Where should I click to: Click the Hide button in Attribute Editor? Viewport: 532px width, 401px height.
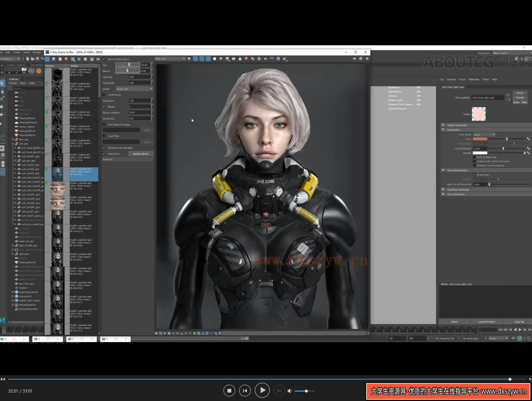click(x=524, y=102)
